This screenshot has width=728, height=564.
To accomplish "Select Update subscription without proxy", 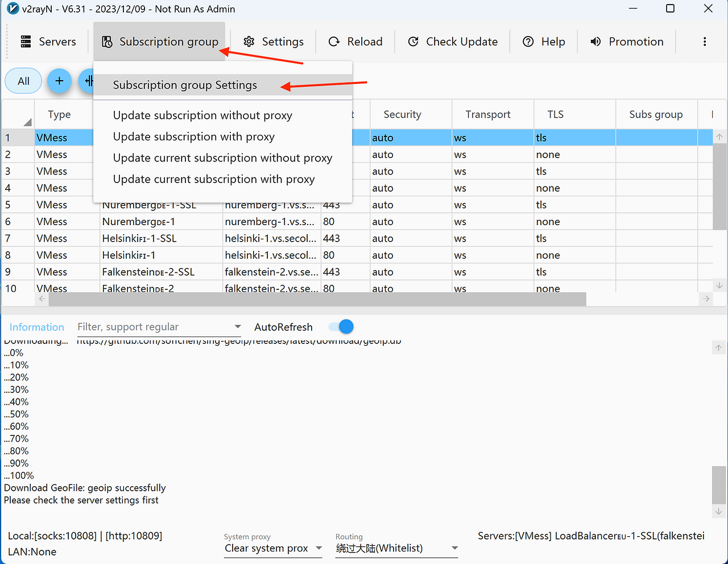I will [x=223, y=115].
